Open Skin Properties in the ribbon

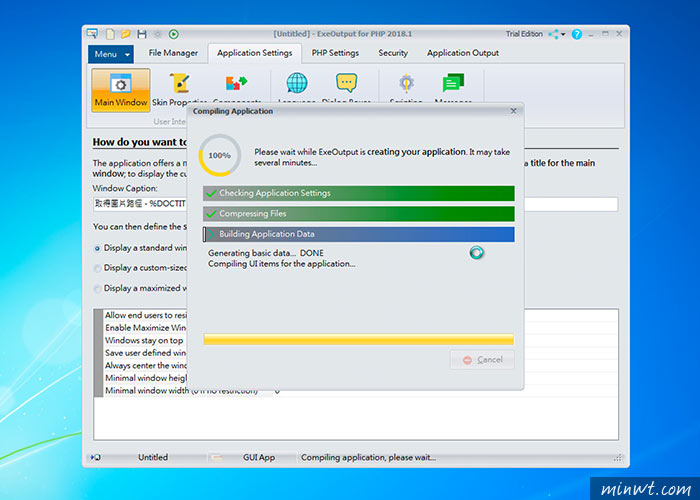pyautogui.click(x=179, y=90)
